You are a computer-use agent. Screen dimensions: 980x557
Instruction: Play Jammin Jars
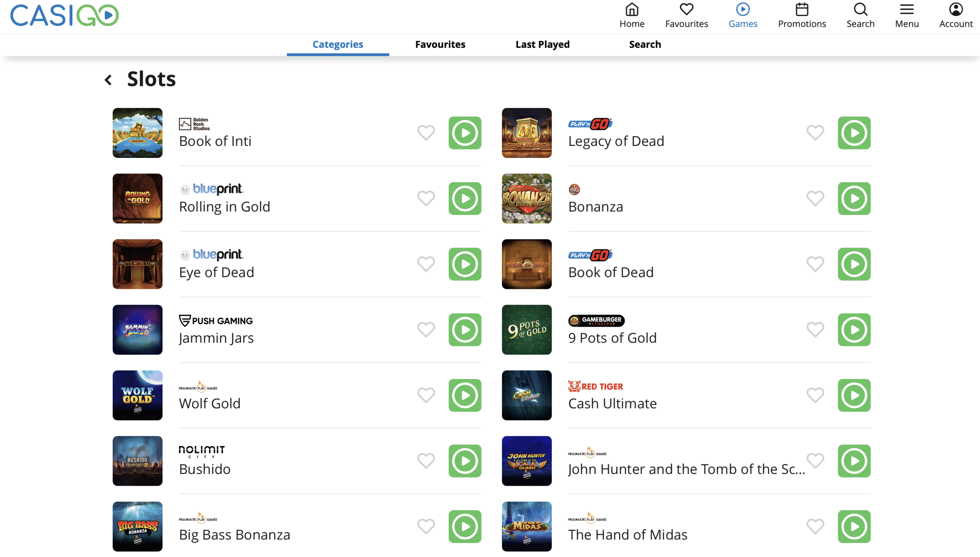tap(465, 330)
